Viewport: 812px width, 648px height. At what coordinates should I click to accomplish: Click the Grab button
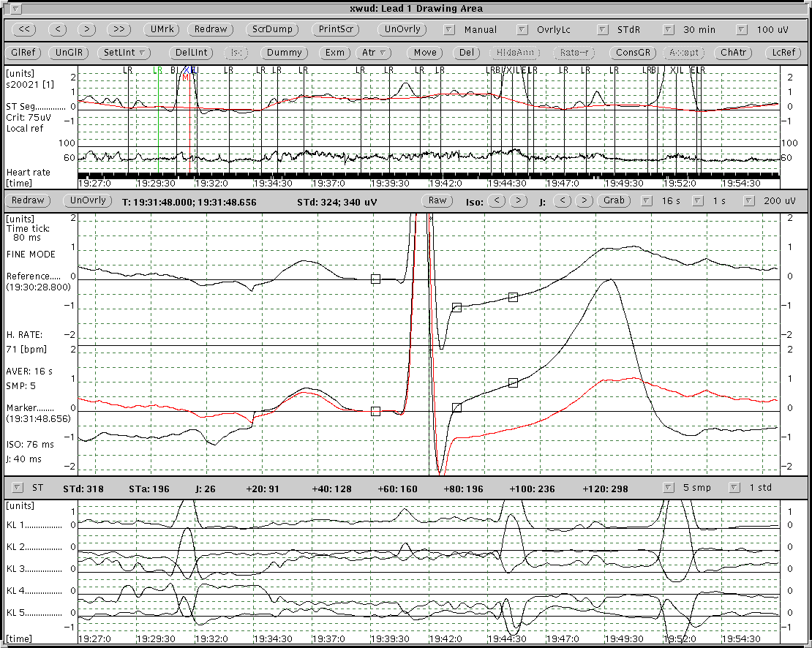click(614, 200)
